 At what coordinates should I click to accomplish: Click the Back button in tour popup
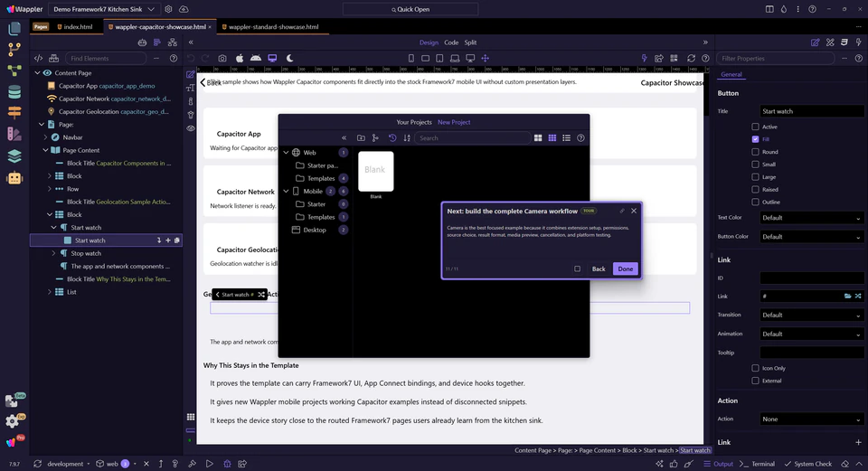[x=599, y=269]
